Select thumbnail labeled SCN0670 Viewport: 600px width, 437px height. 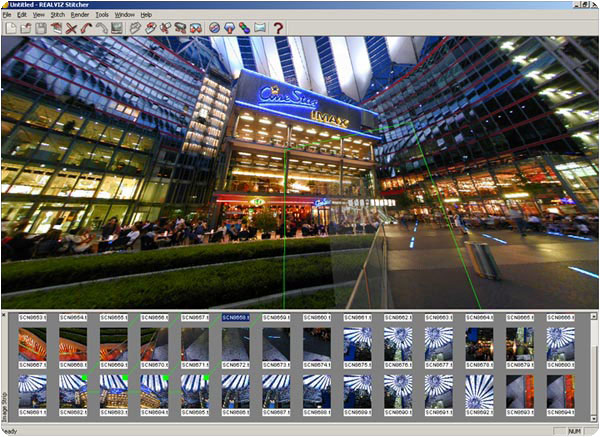click(154, 344)
